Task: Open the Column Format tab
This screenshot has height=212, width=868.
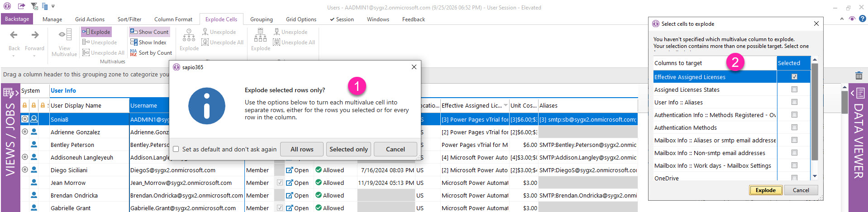Action: tap(173, 19)
